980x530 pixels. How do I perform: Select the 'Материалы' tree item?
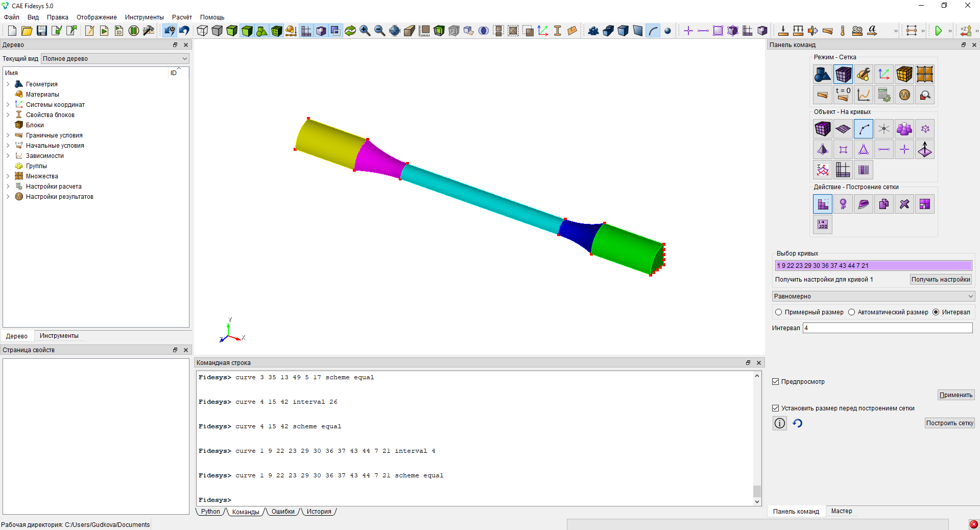(x=42, y=95)
